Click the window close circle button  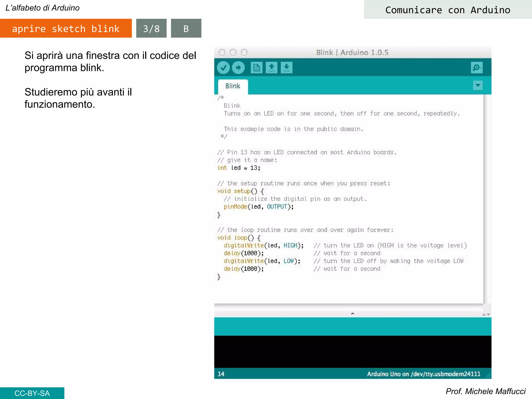[222, 52]
